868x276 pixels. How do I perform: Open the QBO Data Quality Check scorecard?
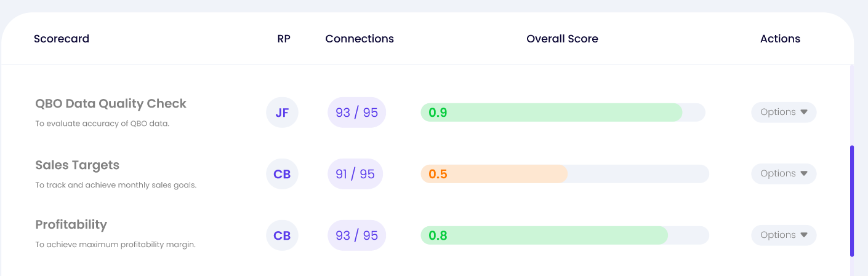point(111,103)
